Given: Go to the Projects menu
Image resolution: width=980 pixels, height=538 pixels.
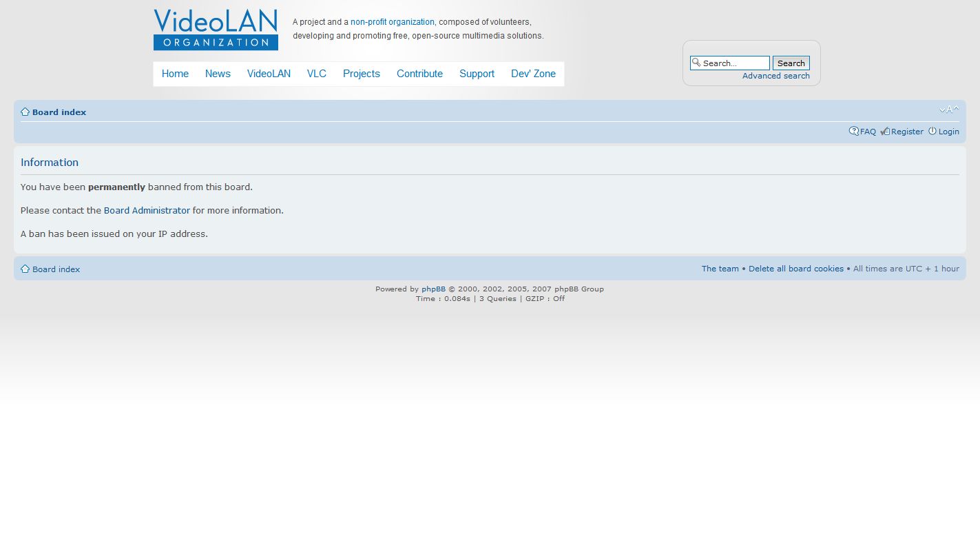Looking at the screenshot, I should coord(361,74).
